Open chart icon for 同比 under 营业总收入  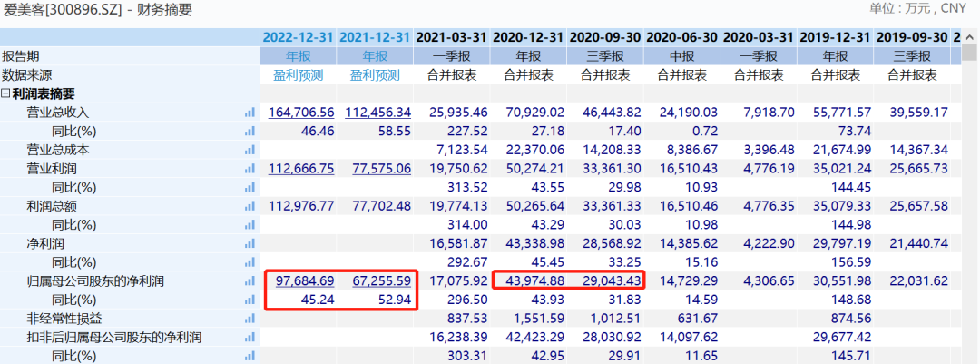point(250,132)
